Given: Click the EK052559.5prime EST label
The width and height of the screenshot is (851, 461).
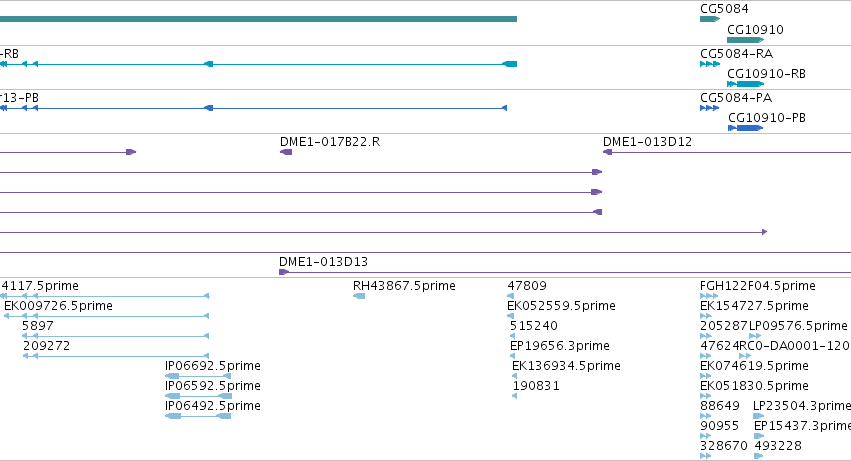Looking at the screenshot, I should (x=561, y=306).
